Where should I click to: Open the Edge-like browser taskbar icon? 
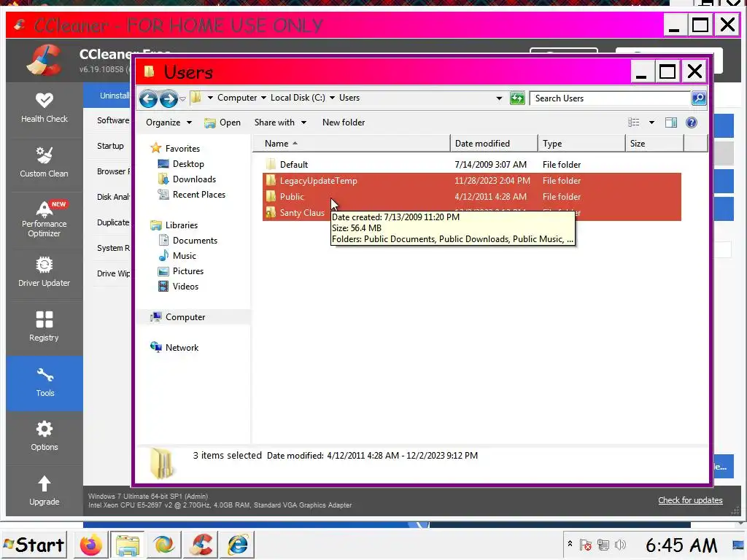[x=164, y=545]
